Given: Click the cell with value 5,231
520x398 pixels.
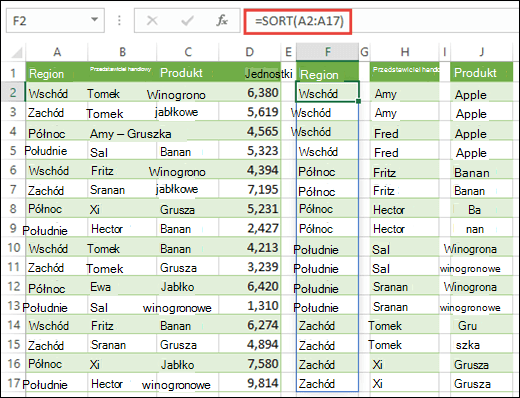Looking at the screenshot, I should 250,209.
